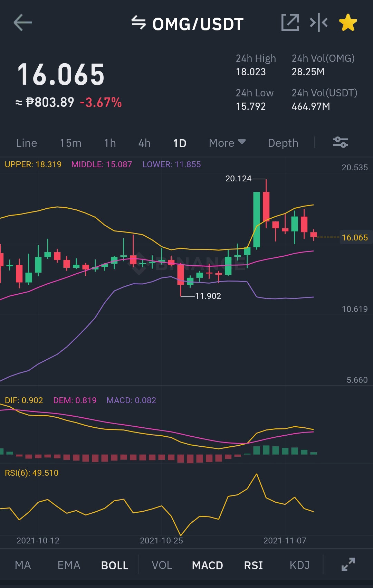373x588 pixels.
Task: Toggle the VOL sub-indicator
Action: (x=162, y=565)
